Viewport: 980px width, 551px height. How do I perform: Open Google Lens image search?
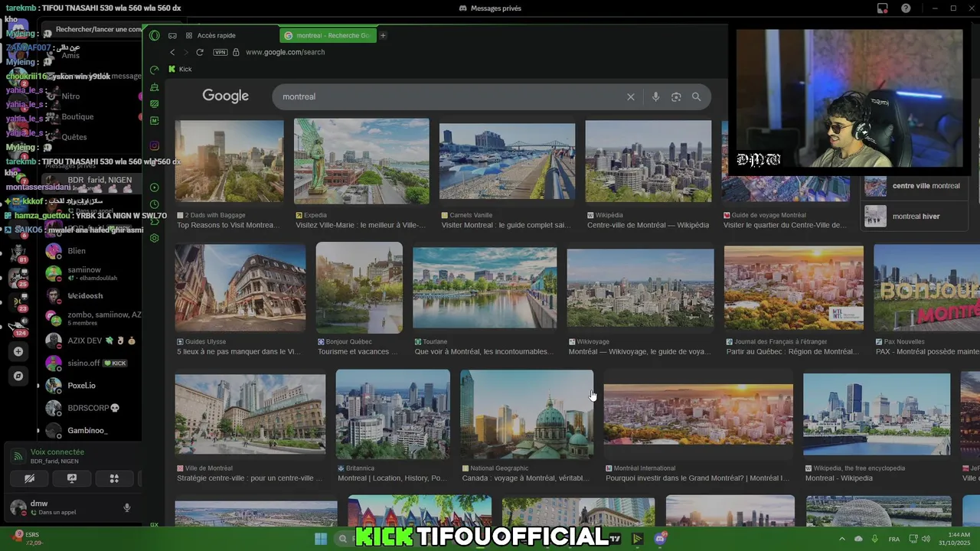[x=676, y=97]
